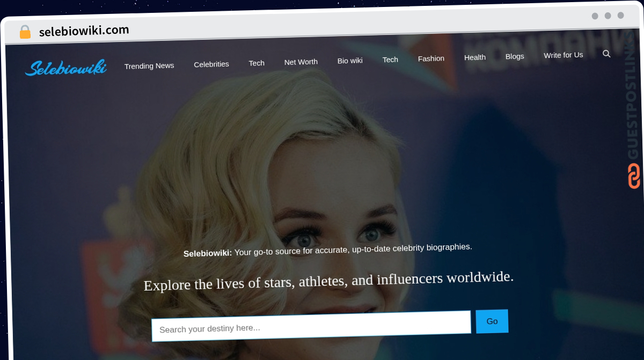
Task: Open the Trending News menu item
Action: coord(149,66)
